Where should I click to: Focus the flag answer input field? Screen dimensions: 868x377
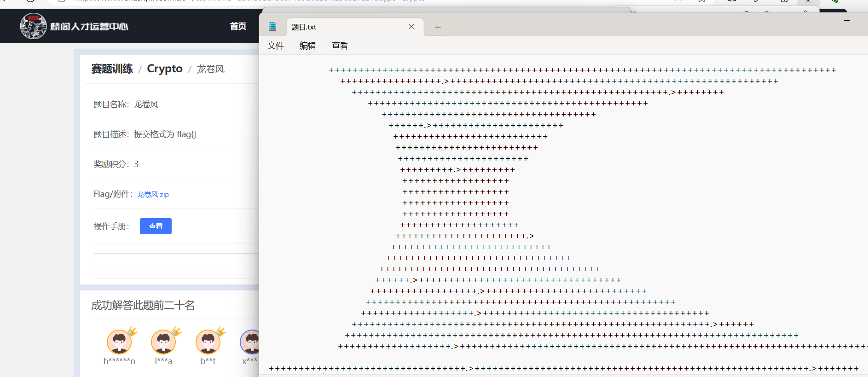pos(176,261)
